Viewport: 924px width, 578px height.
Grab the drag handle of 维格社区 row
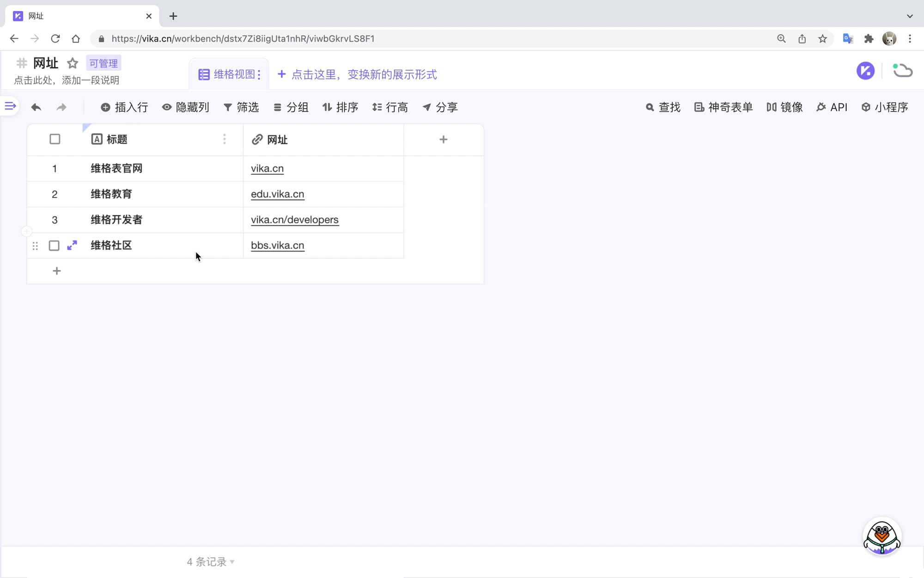point(35,246)
